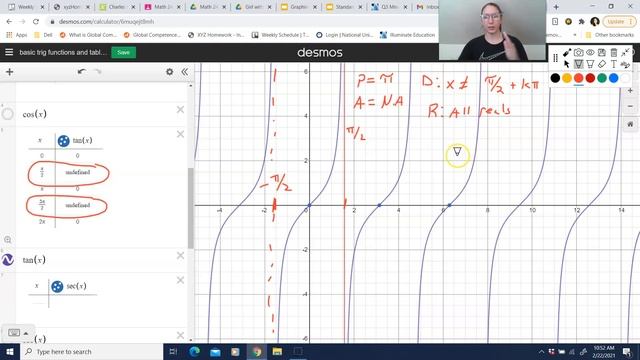The image size is (640, 360).
Task: Click the expression list vertical scrollbar
Action: [190, 208]
